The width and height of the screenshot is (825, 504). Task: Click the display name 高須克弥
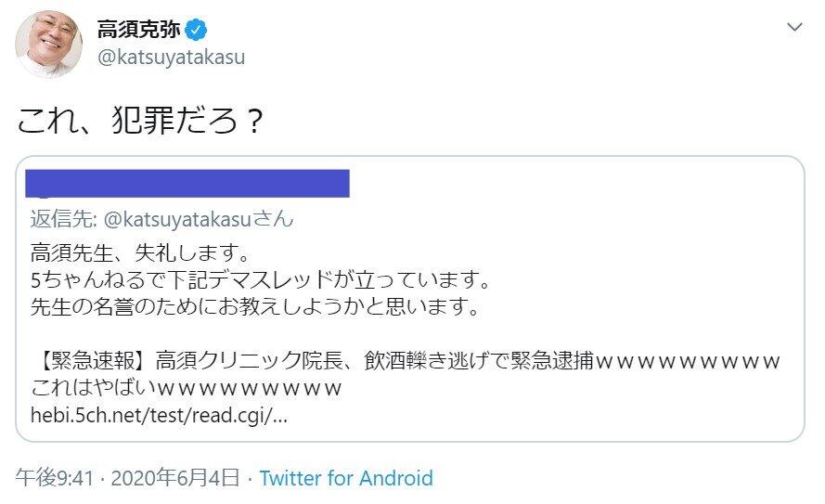point(139,29)
